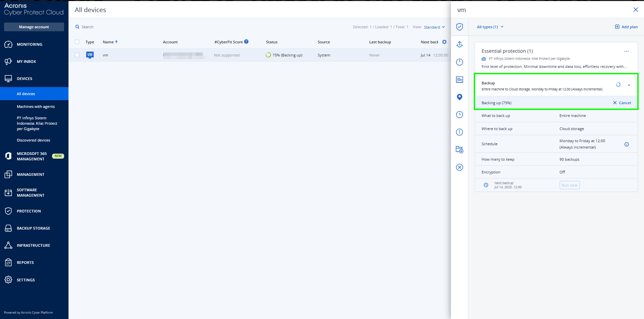This screenshot has width=644, height=319.
Task: Tick the select-all checkbox in table header
Action: (x=77, y=42)
